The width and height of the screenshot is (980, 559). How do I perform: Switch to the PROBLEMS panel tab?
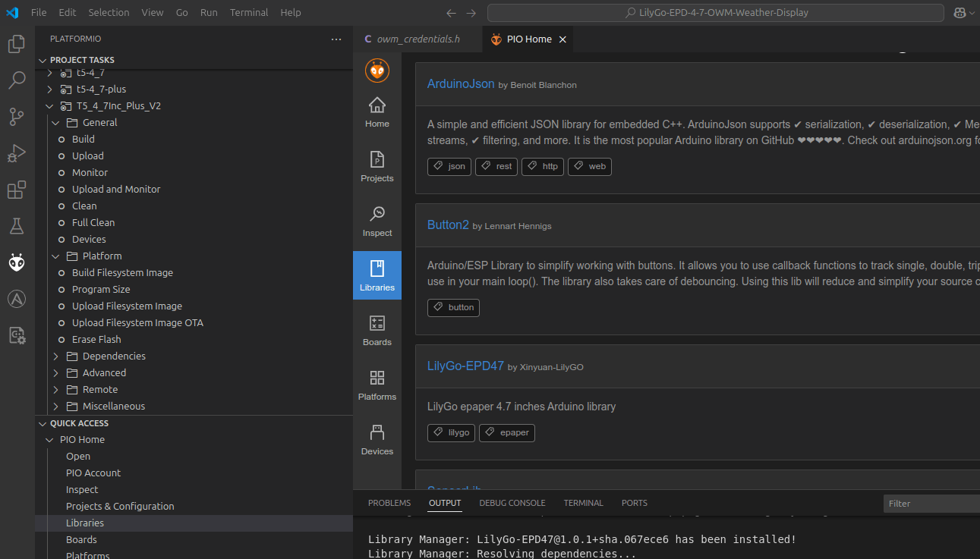389,503
